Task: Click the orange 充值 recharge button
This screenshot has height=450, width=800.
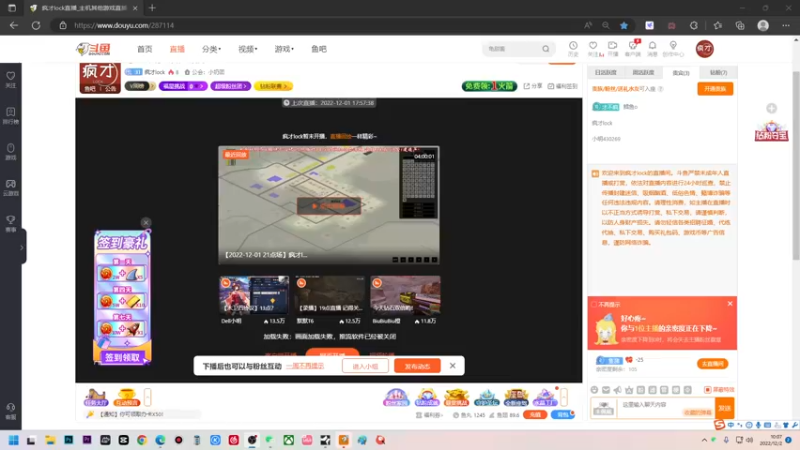Action: coord(535,415)
